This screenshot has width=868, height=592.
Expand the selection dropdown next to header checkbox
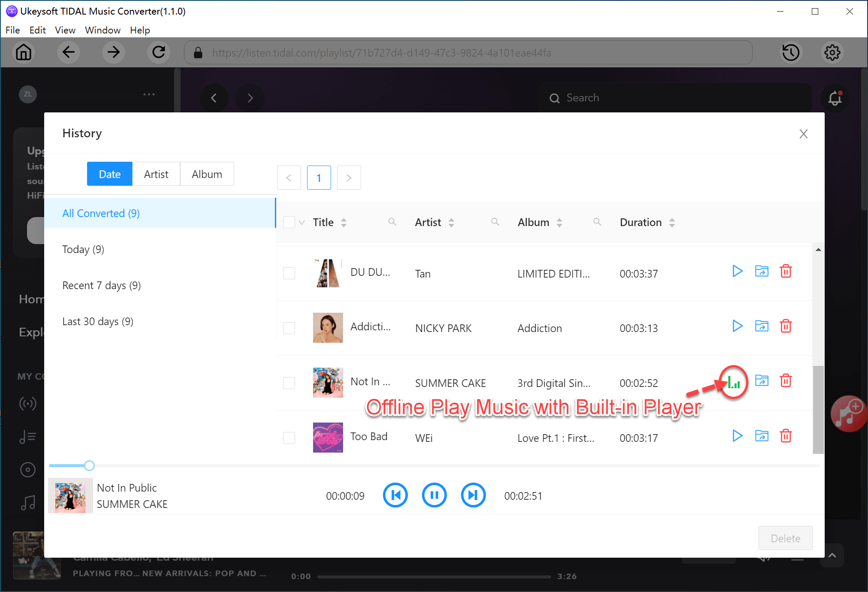pos(301,222)
